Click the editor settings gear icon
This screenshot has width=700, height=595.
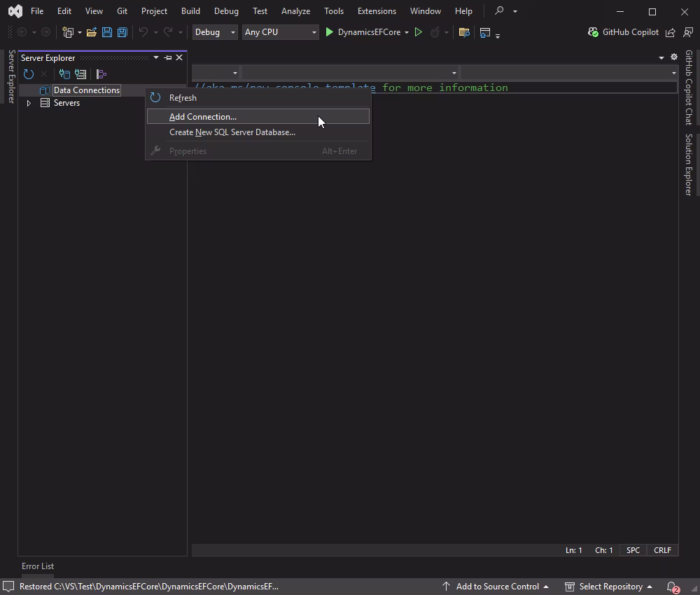coord(674,57)
